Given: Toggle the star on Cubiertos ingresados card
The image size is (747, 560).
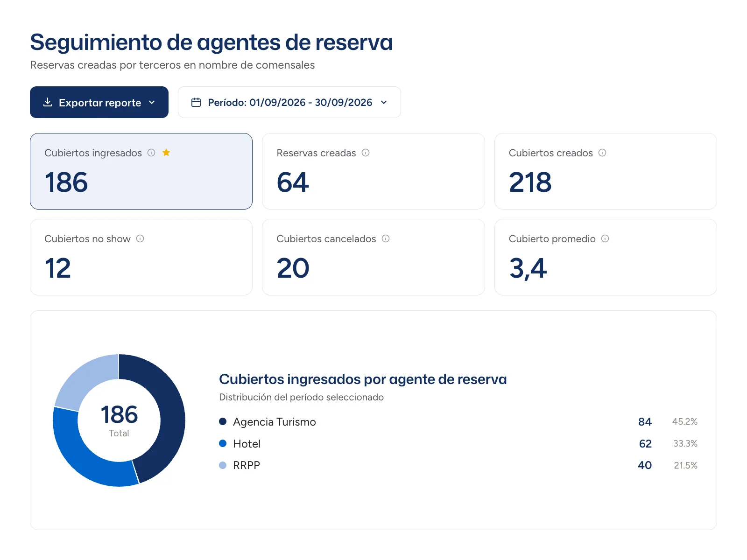Looking at the screenshot, I should pyautogui.click(x=166, y=152).
